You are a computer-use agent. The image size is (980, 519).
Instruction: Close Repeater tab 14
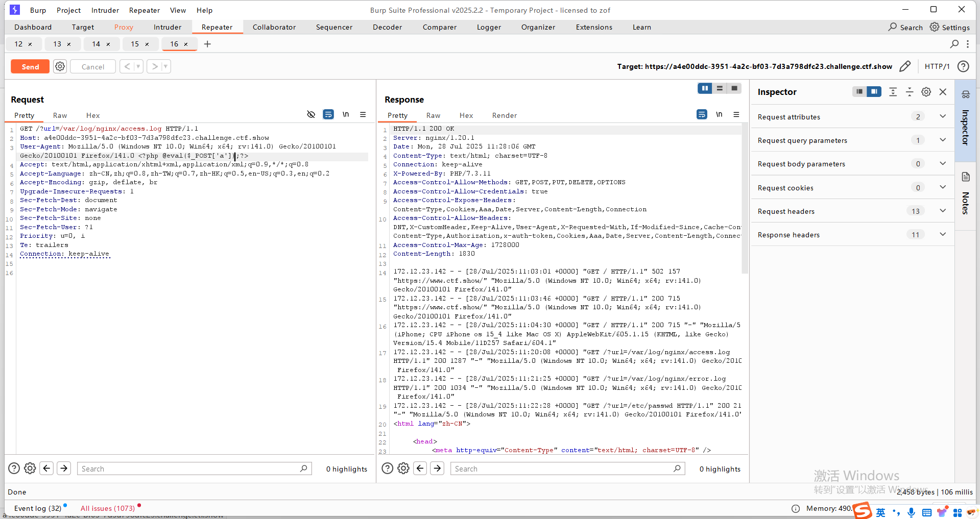(108, 44)
